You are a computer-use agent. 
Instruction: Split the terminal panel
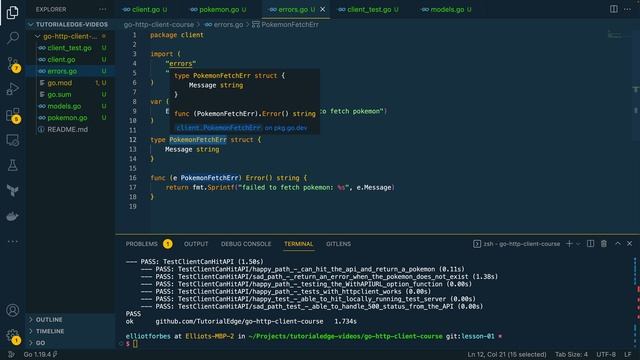point(590,244)
